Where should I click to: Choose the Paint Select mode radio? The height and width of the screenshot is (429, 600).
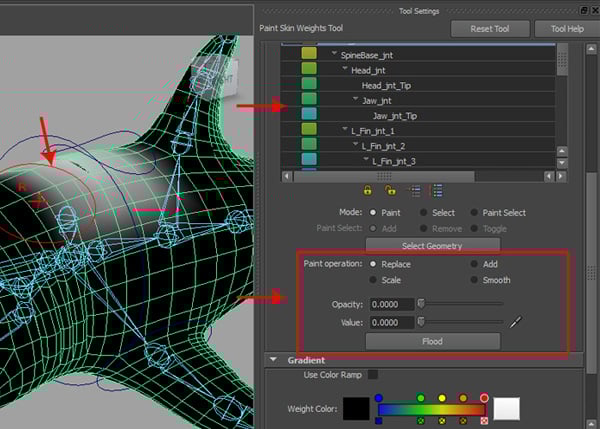[473, 213]
